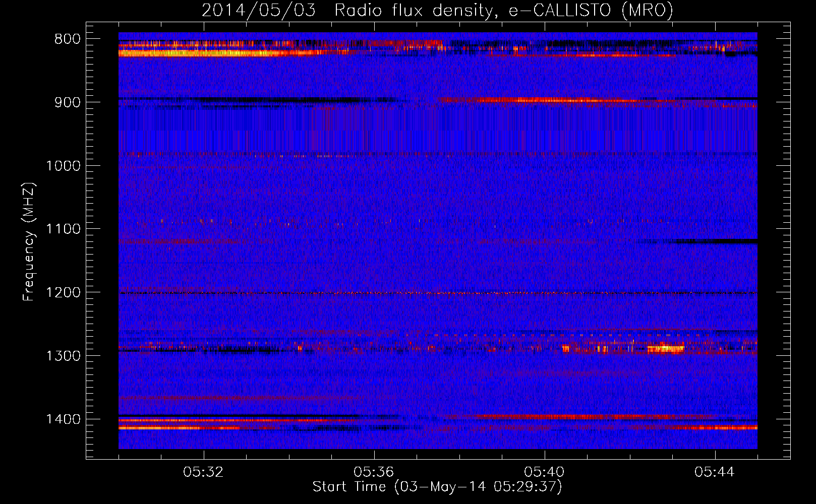Click the dotted red line at 1200 MHz
Image resolution: width=816 pixels, height=504 pixels.
(x=438, y=293)
